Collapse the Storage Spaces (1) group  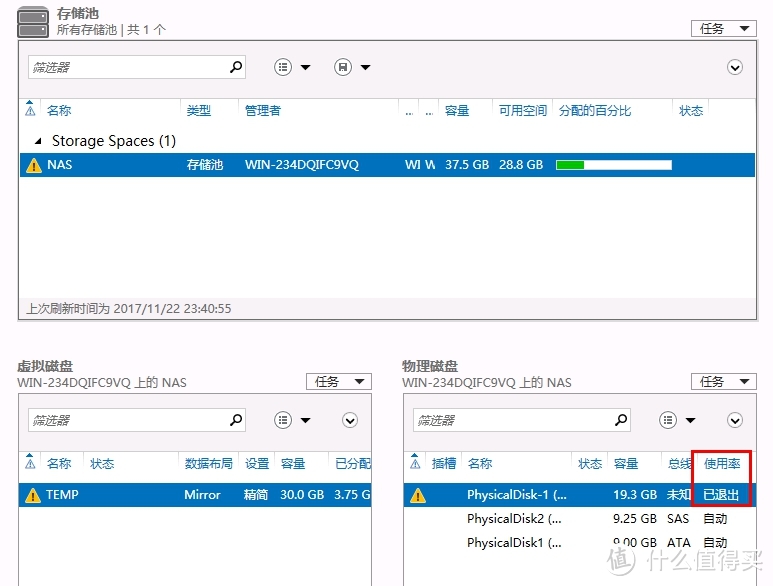(x=39, y=141)
